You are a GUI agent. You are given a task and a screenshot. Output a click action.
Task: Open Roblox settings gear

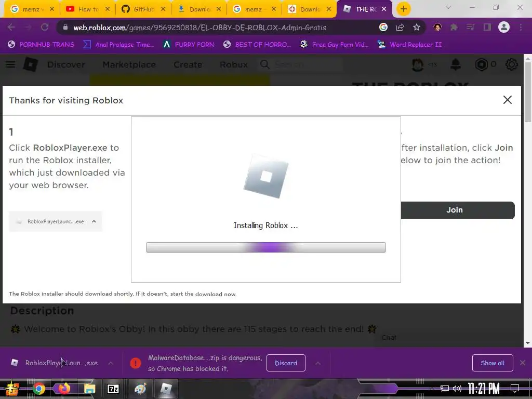512,64
